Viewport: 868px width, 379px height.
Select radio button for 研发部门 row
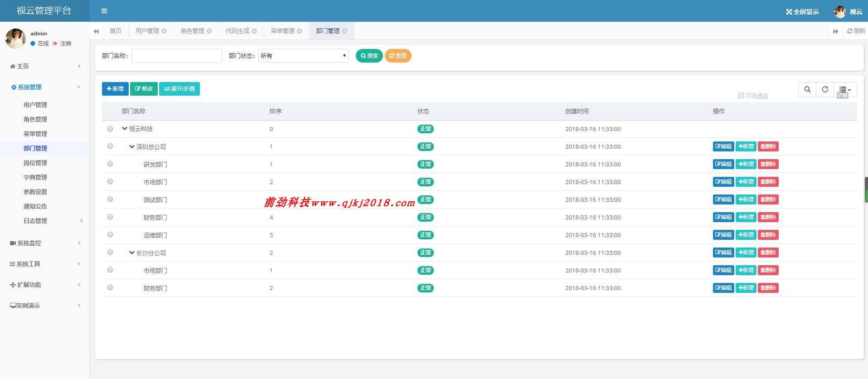tap(110, 164)
